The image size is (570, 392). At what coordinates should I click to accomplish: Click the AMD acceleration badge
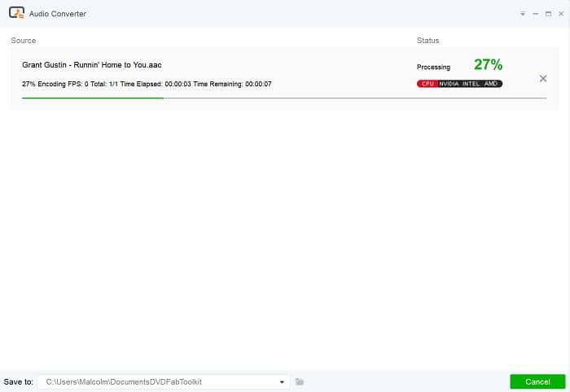[491, 84]
